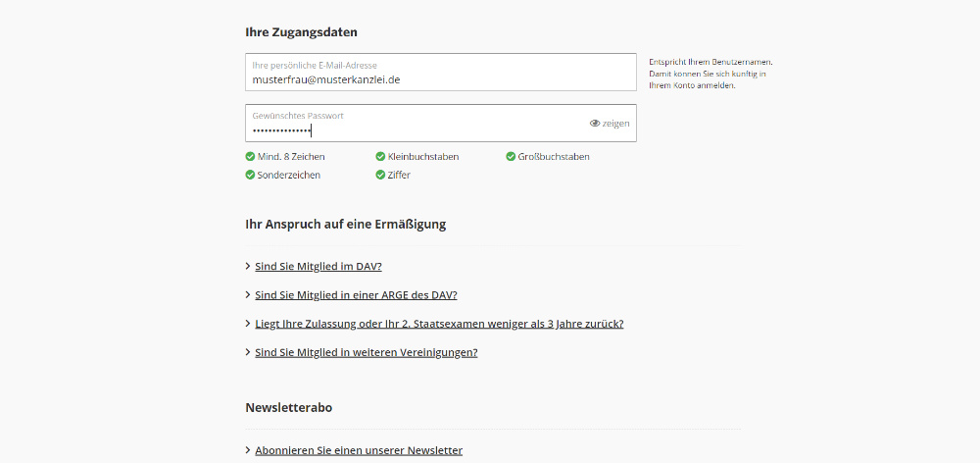The width and height of the screenshot is (980, 463).
Task: Expand chevron for ARGE des DAV question
Action: [x=248, y=294]
